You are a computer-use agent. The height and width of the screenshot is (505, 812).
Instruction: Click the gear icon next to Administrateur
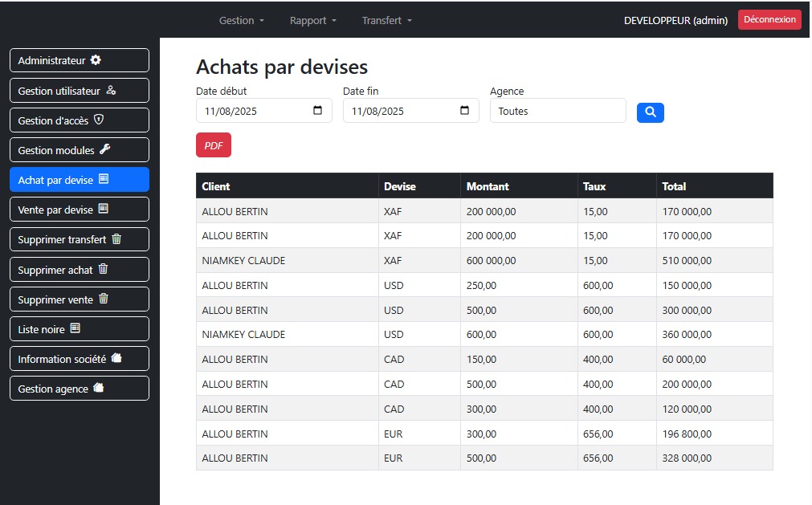[x=96, y=60]
